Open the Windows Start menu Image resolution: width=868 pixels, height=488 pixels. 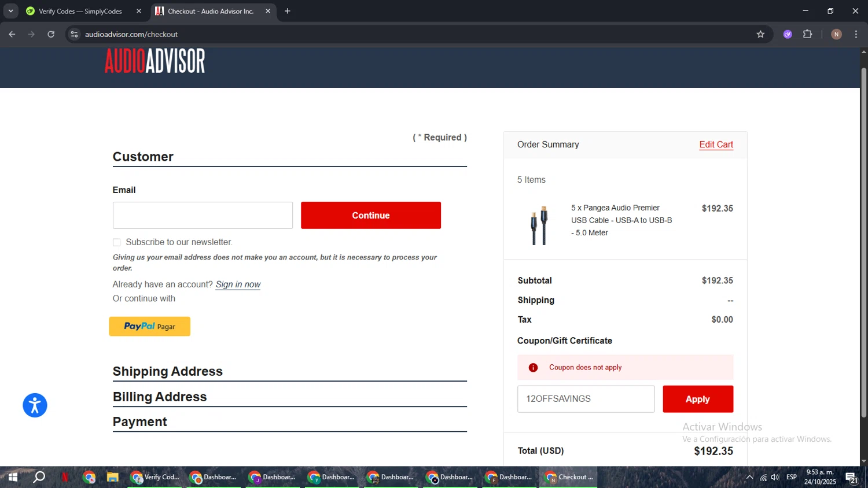(x=13, y=477)
